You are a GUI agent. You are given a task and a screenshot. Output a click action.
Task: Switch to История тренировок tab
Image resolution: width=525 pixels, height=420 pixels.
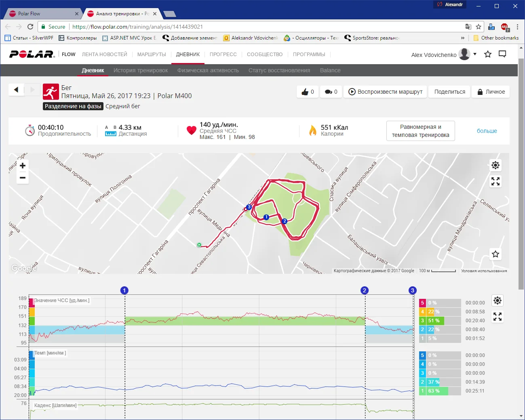(x=141, y=70)
